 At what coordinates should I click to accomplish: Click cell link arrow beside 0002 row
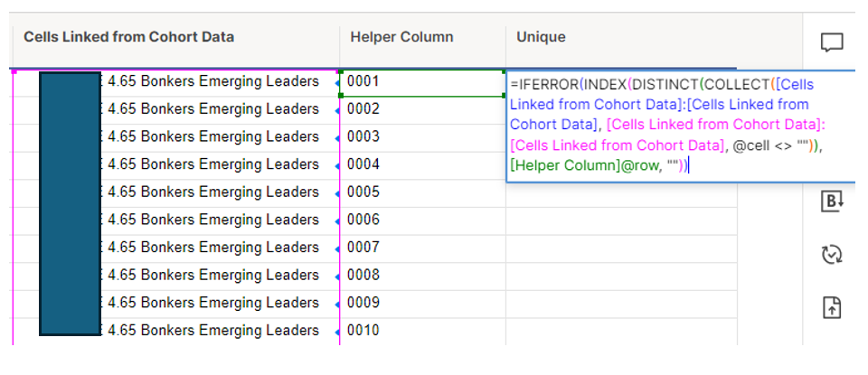pos(336,111)
